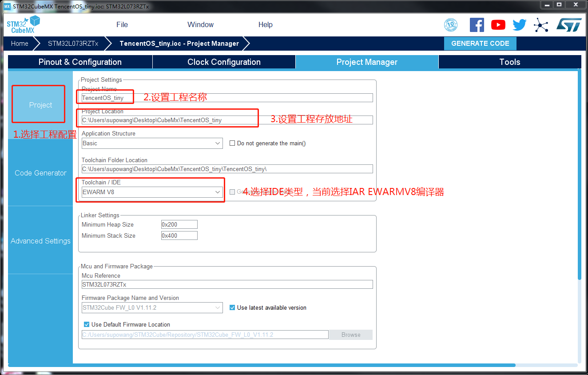588x375 pixels.
Task: Click the Minimum Heap Size field
Action: pos(179,224)
